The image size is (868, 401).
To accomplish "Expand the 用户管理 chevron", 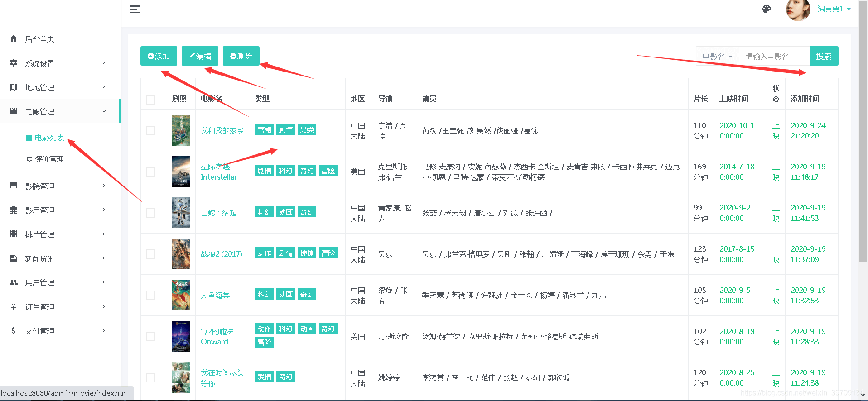I will (x=104, y=282).
